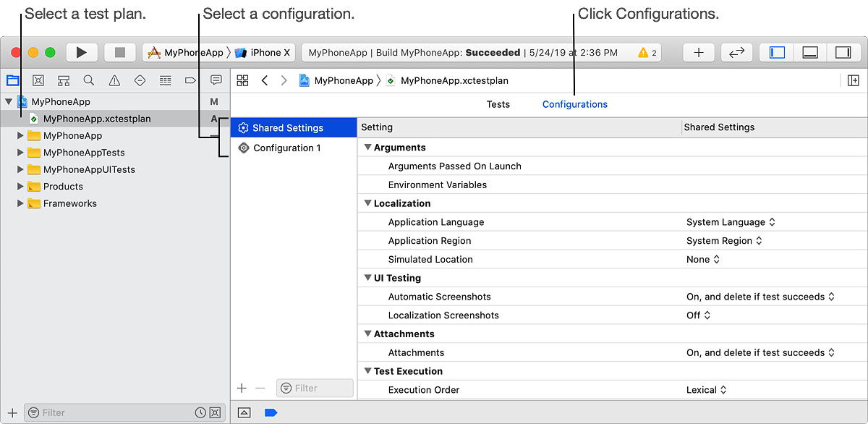Choose iPhone X run destination
The image size is (868, 424).
click(x=263, y=52)
